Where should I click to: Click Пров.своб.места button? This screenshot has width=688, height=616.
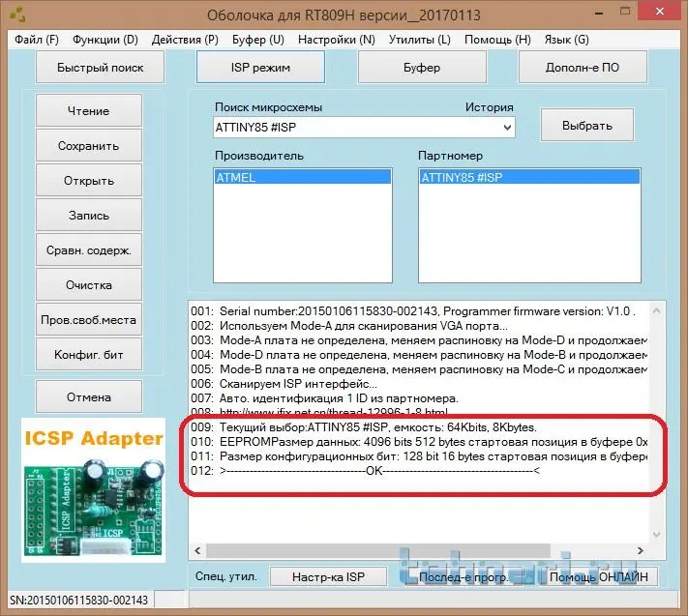point(89,320)
